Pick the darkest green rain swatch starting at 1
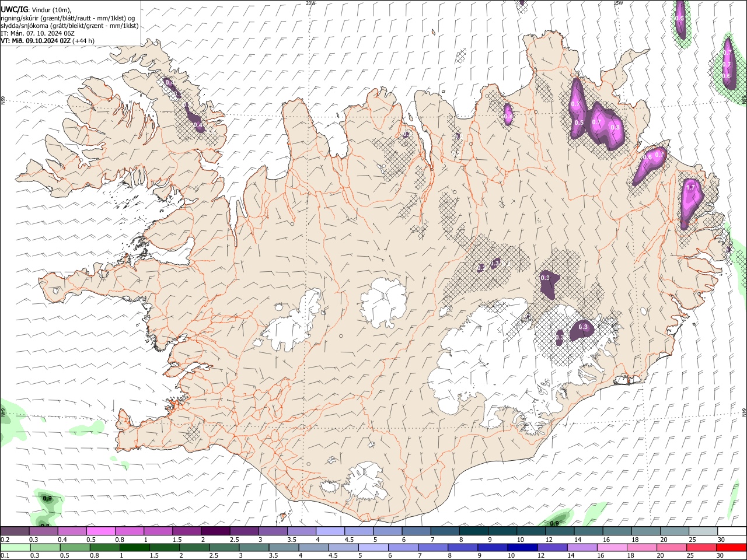 tap(134, 547)
